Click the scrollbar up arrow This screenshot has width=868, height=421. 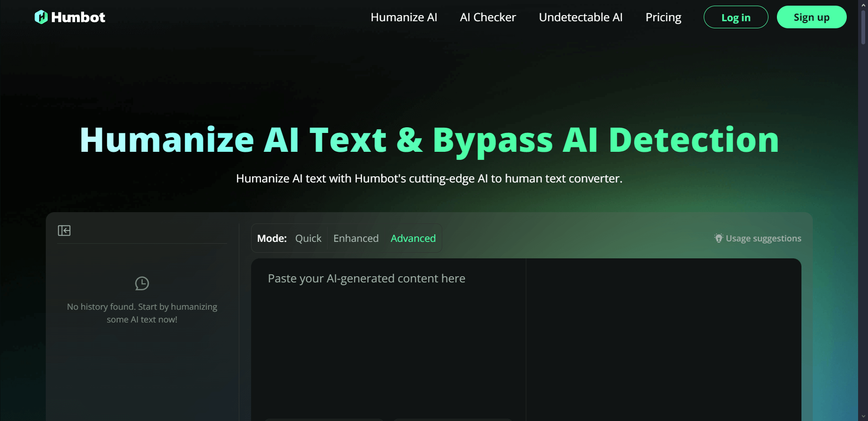point(863,5)
